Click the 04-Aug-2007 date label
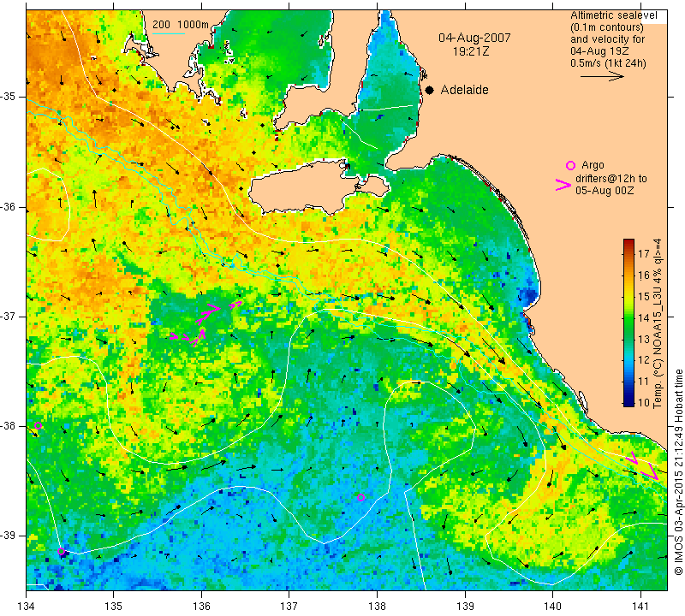Image resolution: width=685 pixels, height=616 pixels. pos(474,38)
